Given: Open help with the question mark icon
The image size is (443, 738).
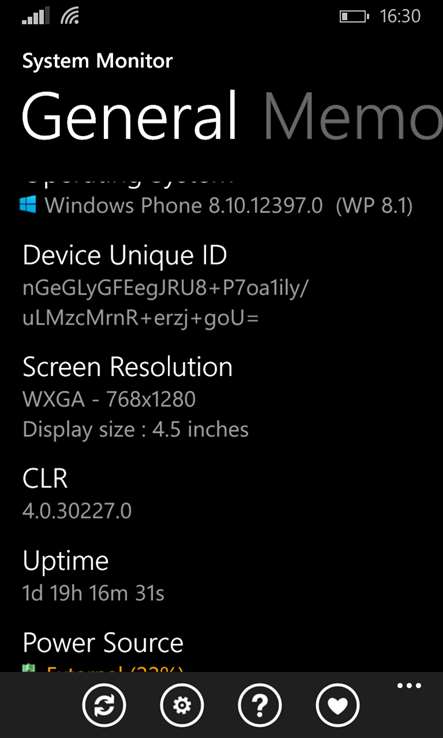Looking at the screenshot, I should 260,705.
